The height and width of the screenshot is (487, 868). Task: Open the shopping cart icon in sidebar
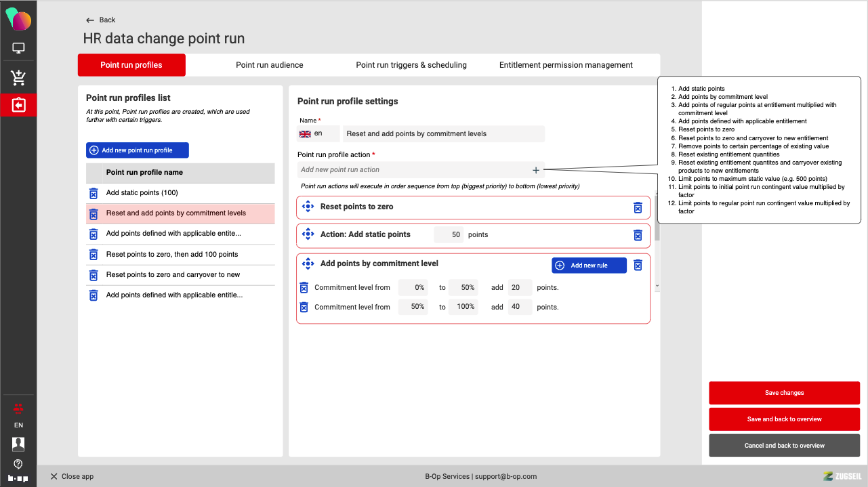point(18,78)
